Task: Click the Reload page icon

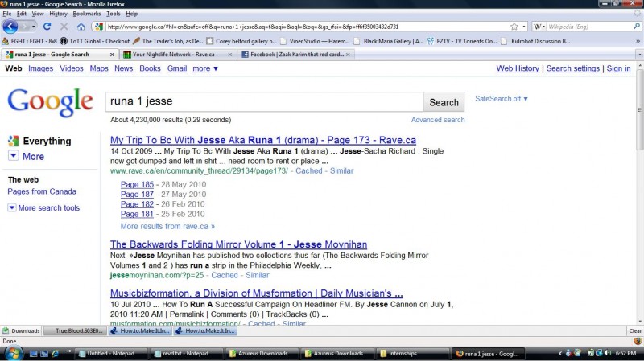Action: (47, 27)
